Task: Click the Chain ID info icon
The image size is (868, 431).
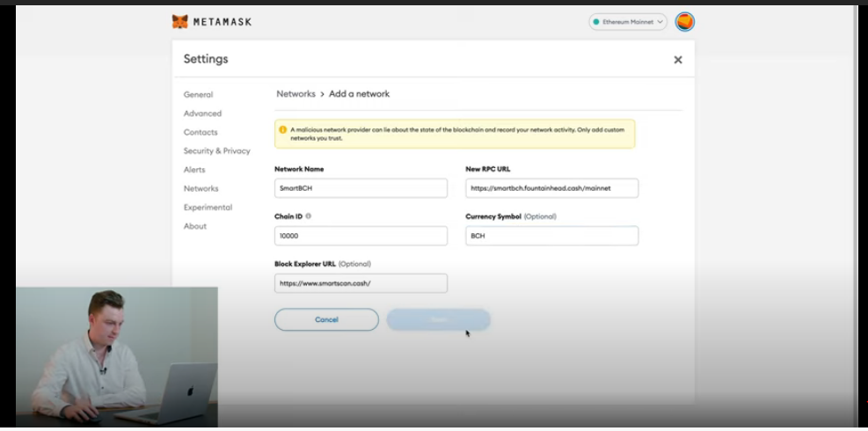Action: [x=309, y=216]
